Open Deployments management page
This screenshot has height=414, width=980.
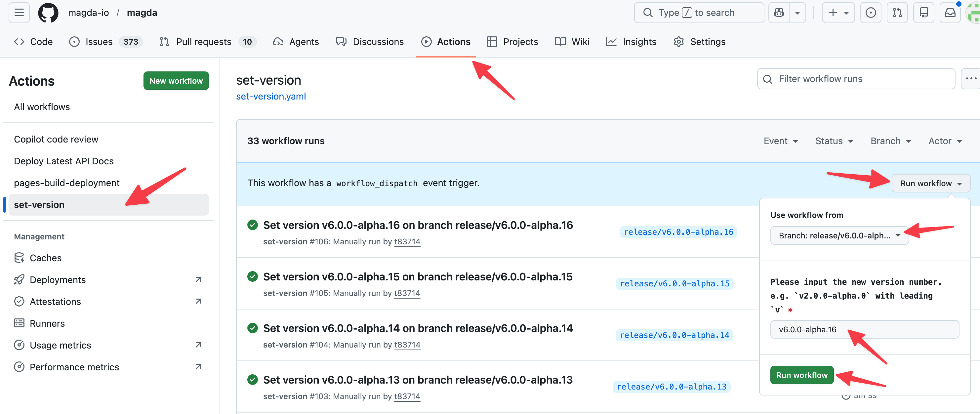click(x=108, y=280)
